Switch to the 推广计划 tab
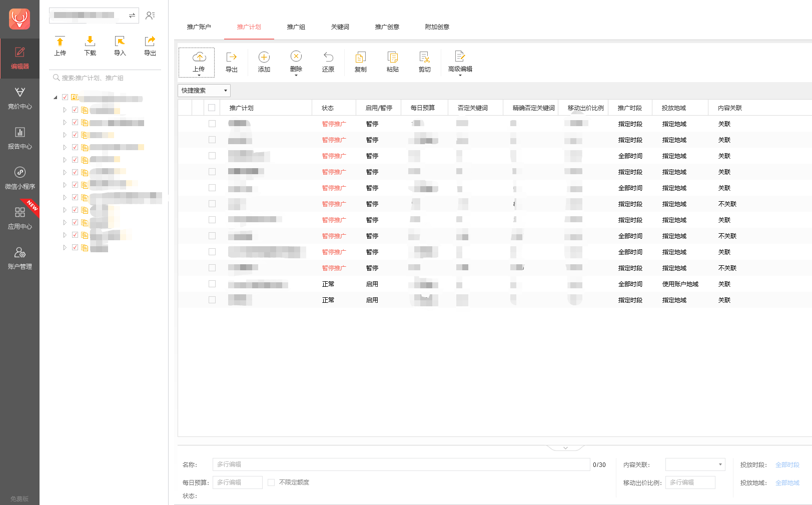This screenshot has width=812, height=505. (249, 27)
